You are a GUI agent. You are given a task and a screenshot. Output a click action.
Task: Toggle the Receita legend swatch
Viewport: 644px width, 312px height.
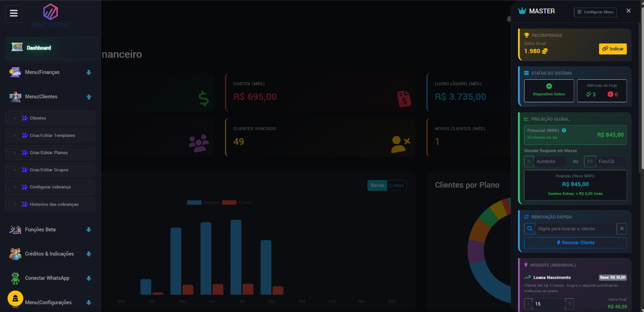pos(194,202)
